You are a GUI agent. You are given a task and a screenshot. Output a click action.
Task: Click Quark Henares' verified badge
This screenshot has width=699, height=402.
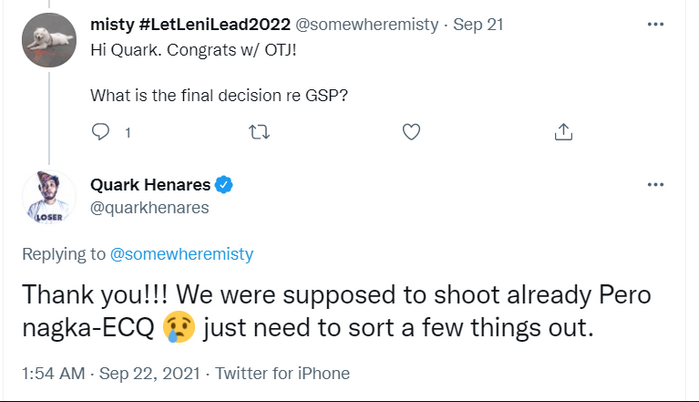(225, 185)
